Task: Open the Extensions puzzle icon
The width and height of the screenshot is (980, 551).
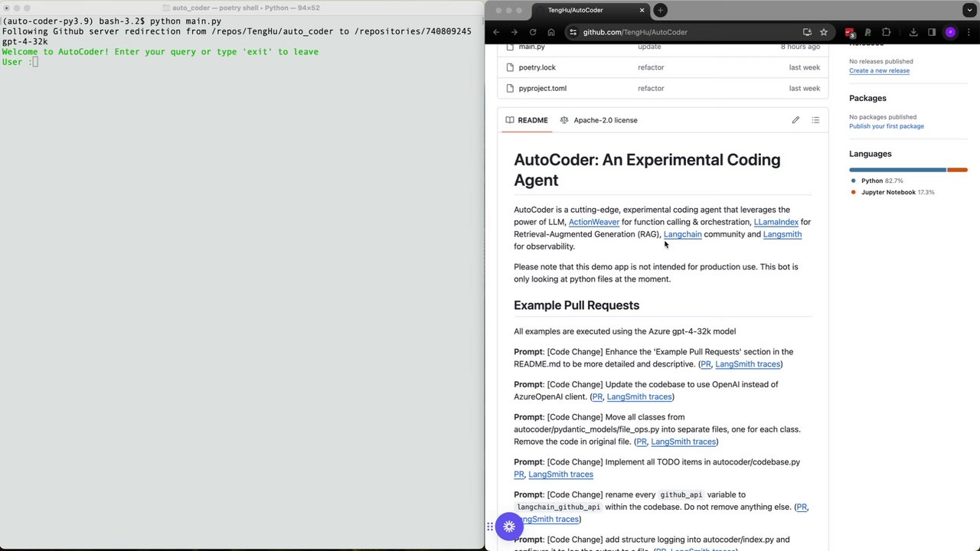Action: [887, 32]
